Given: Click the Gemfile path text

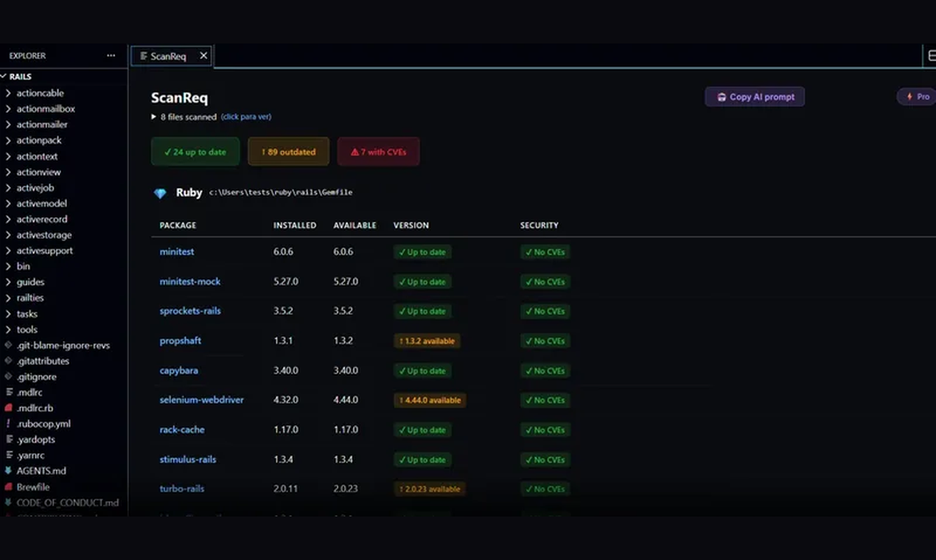Looking at the screenshot, I should 281,192.
